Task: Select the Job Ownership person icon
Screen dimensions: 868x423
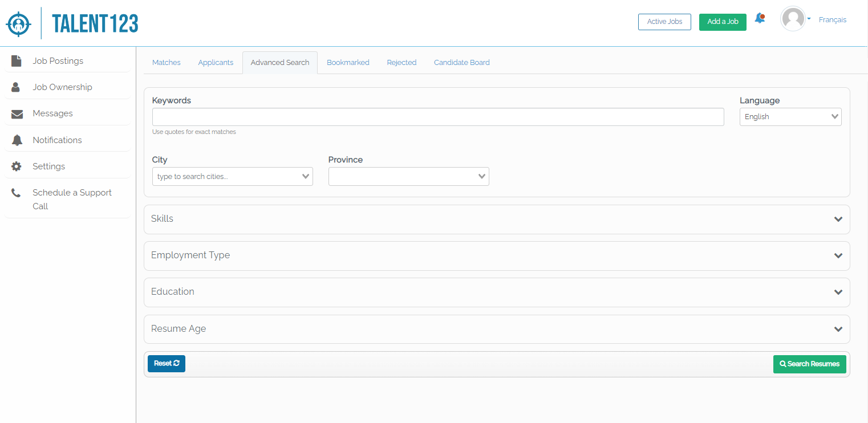Action: (17, 86)
